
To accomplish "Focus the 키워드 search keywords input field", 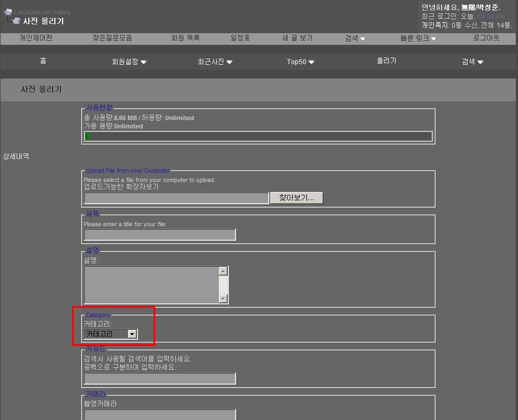I will tap(160, 378).
